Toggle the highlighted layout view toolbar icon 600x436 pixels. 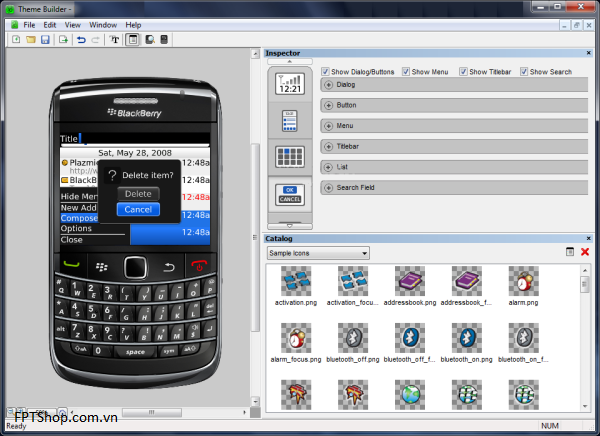coord(133,39)
